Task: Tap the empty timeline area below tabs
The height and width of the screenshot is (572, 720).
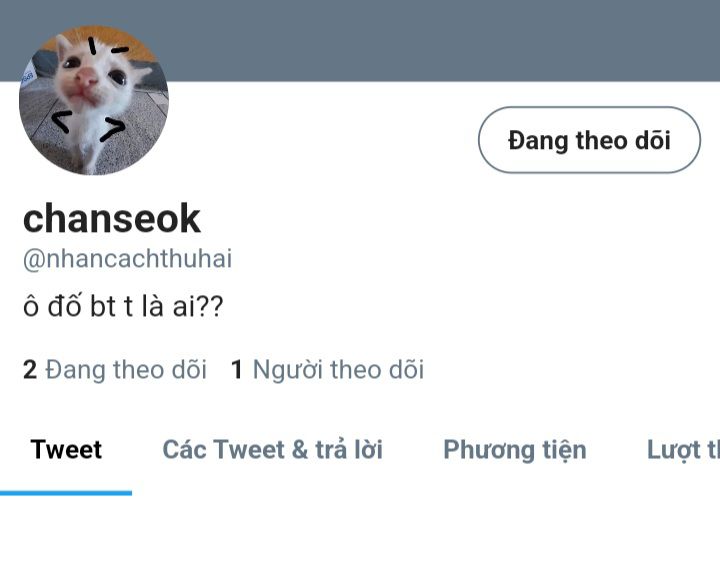Action: (x=360, y=535)
